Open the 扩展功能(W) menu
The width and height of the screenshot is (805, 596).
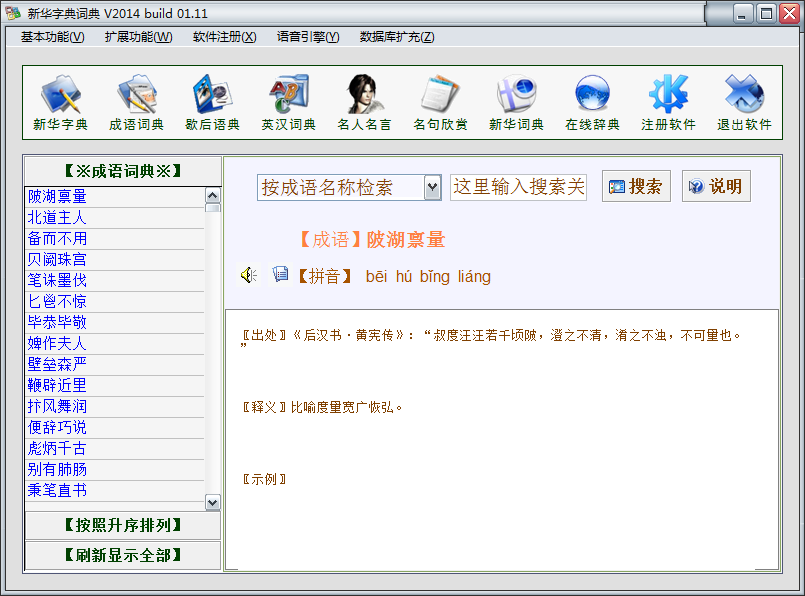[139, 37]
